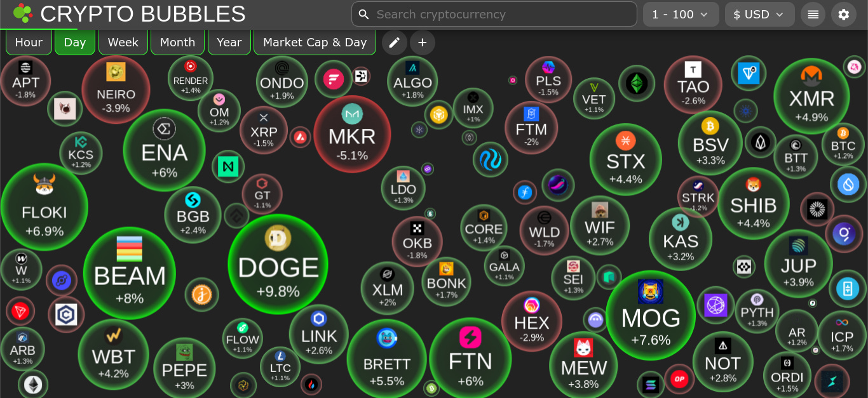Switch to the Month tab
Image resolution: width=868 pixels, height=398 pixels.
(177, 43)
